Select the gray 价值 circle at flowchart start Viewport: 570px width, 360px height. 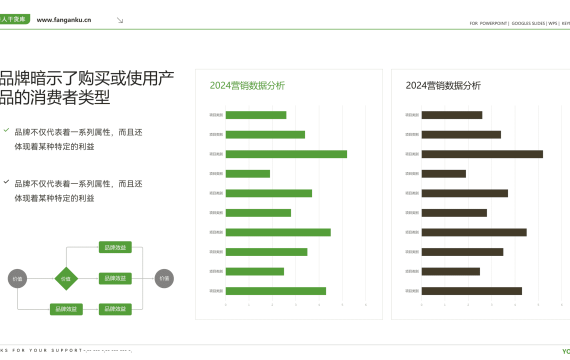17,279
